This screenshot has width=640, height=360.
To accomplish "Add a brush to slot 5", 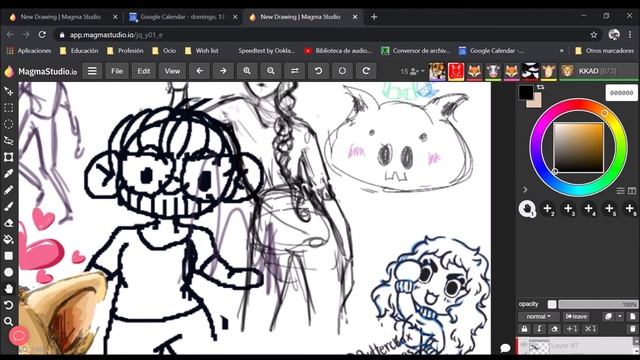I will [609, 209].
